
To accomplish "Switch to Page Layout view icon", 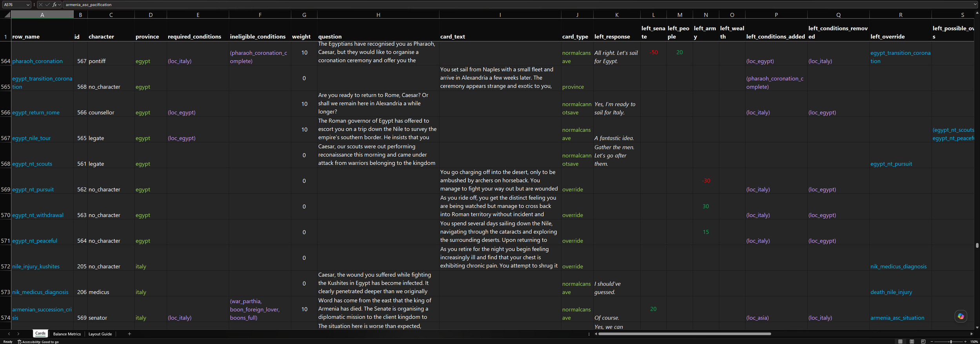I will 912,342.
